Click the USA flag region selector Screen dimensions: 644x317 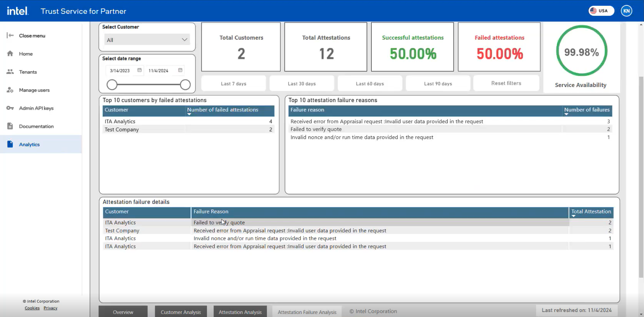coord(601,11)
